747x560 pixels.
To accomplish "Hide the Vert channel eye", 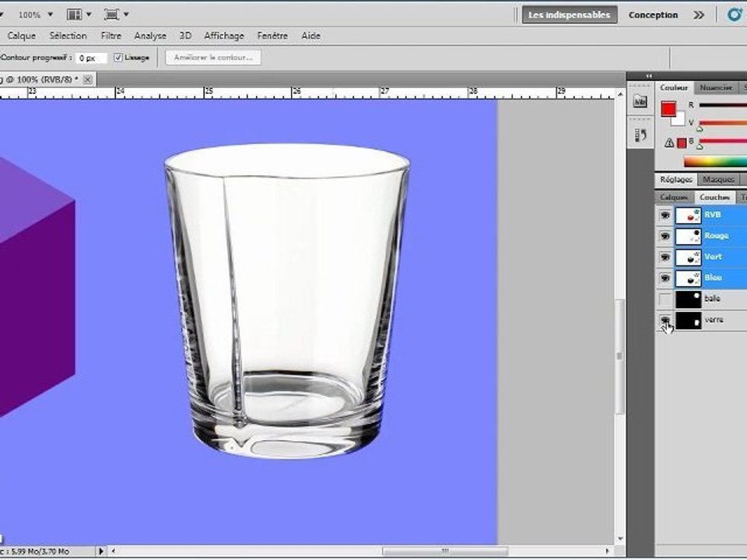I will point(665,257).
